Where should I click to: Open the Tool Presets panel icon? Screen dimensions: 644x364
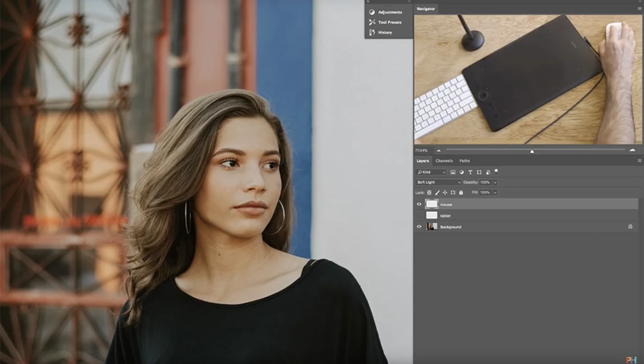(372, 22)
